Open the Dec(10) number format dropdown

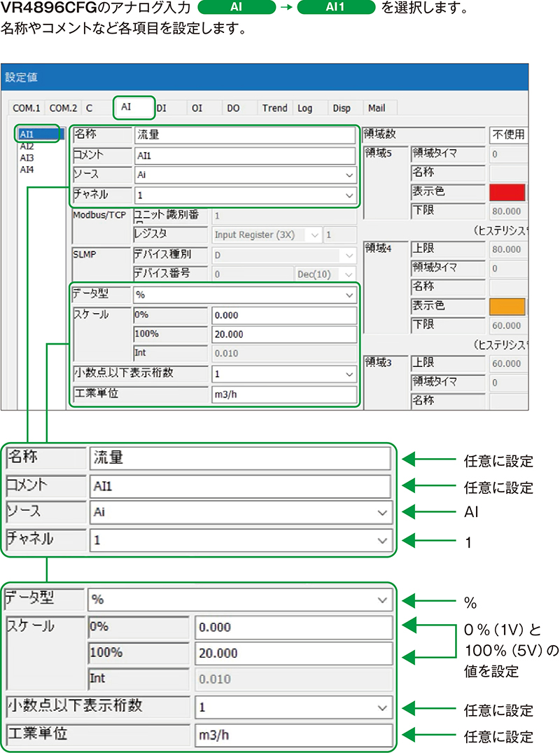(x=325, y=274)
